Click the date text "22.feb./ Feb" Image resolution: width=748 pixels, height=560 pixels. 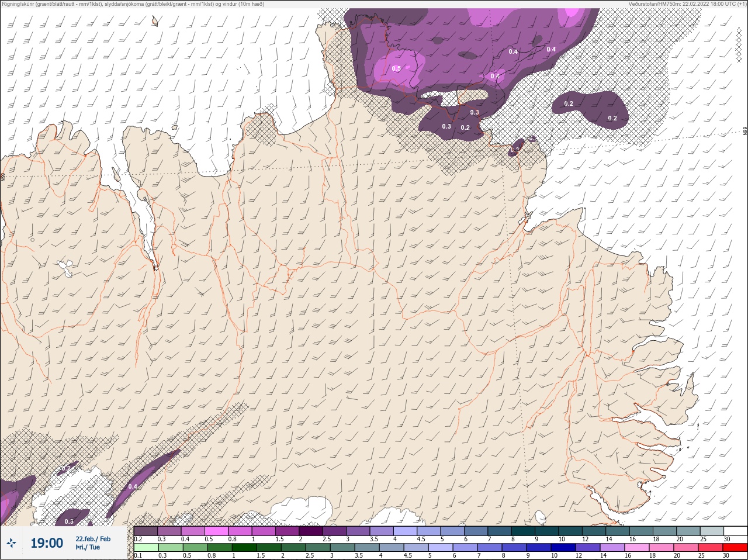[93, 539]
